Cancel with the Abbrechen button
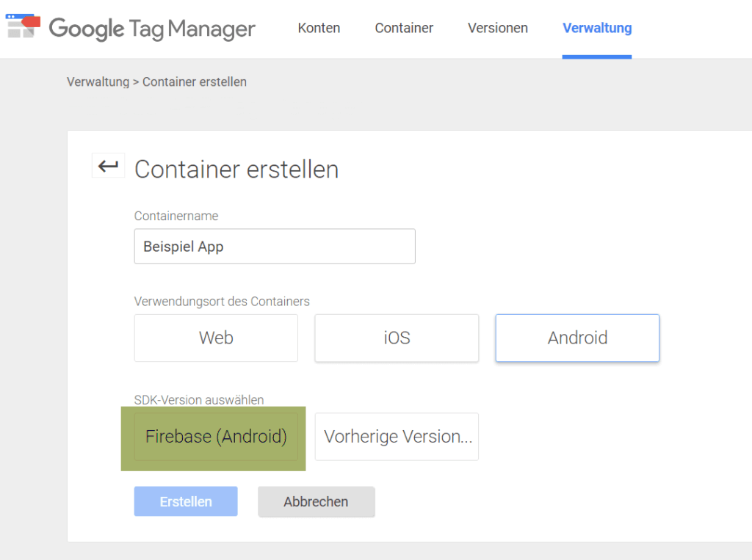 tap(316, 502)
